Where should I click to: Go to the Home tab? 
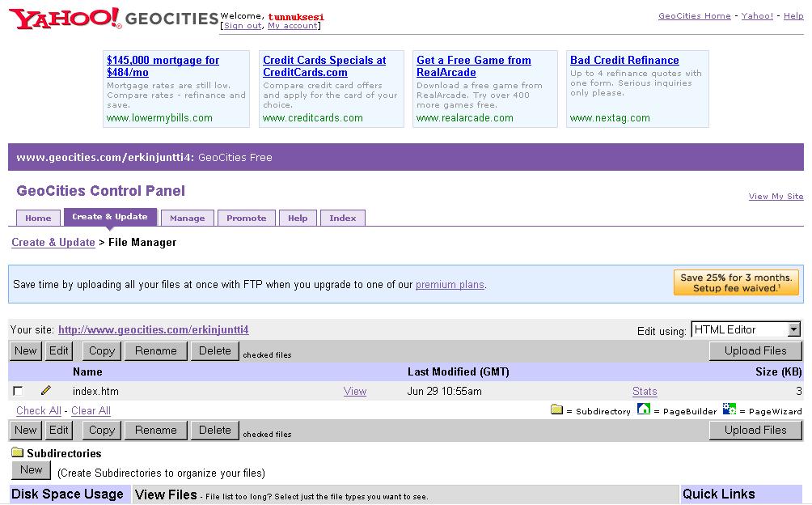[x=38, y=218]
